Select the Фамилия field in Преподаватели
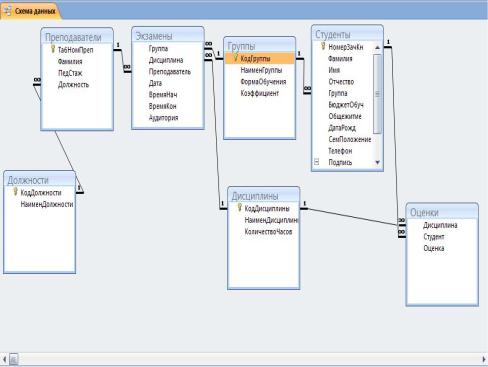488x367 pixels. point(70,62)
